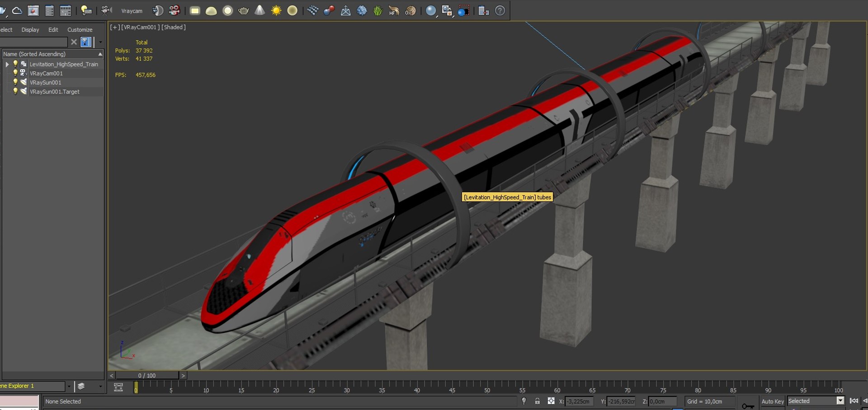Click the layers stack icon in Scene Explorer
Image resolution: width=868 pixels, height=410 pixels.
click(x=81, y=386)
